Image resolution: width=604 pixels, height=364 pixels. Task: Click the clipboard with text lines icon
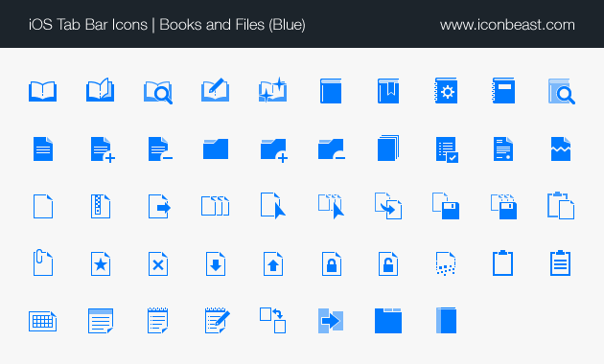coord(561,263)
